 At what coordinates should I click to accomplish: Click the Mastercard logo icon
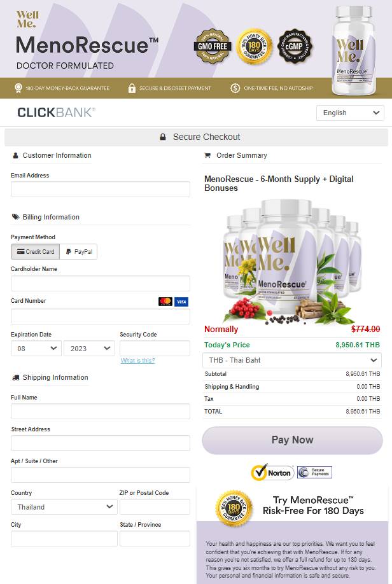(x=165, y=302)
